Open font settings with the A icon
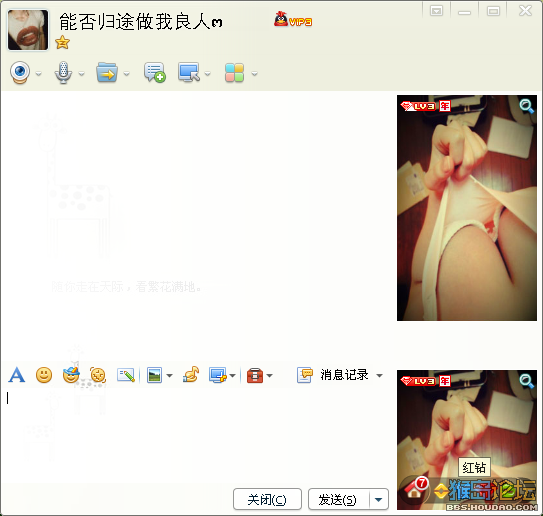This screenshot has width=543, height=516. tap(17, 375)
